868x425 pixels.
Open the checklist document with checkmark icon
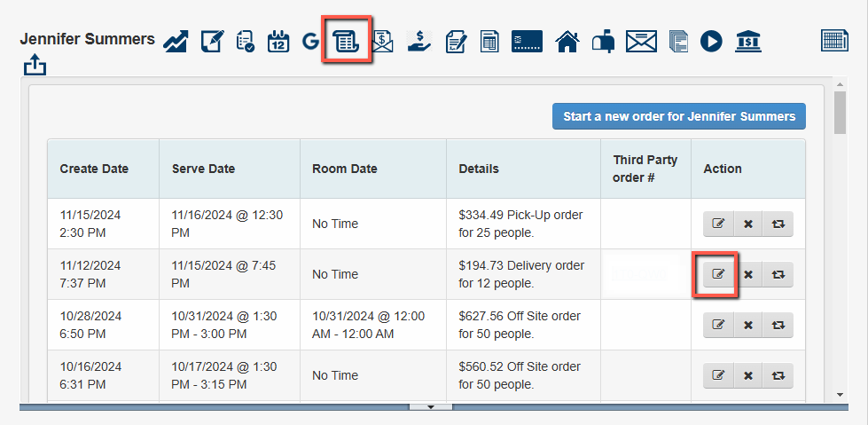tap(246, 42)
